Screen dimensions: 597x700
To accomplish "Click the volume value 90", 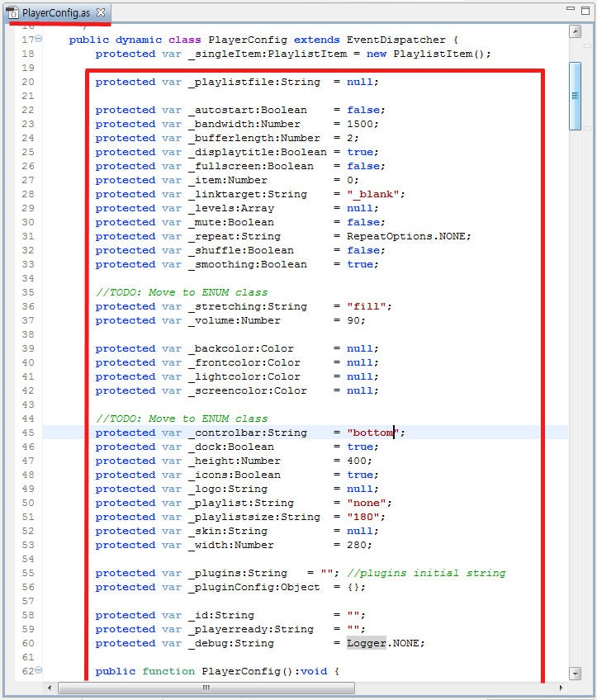I will point(353,320).
